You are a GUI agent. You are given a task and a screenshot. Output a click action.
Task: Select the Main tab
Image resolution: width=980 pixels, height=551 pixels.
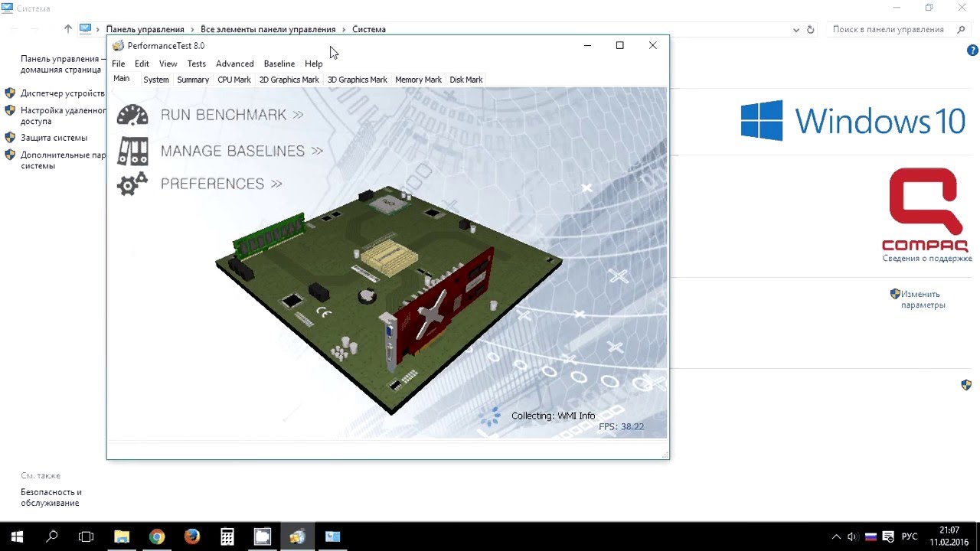point(122,79)
